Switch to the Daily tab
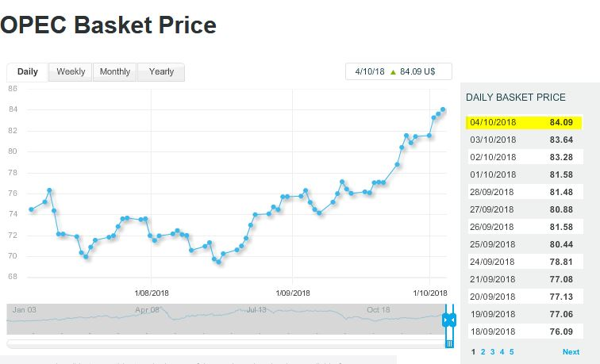This screenshot has height=364, width=600. click(x=28, y=72)
